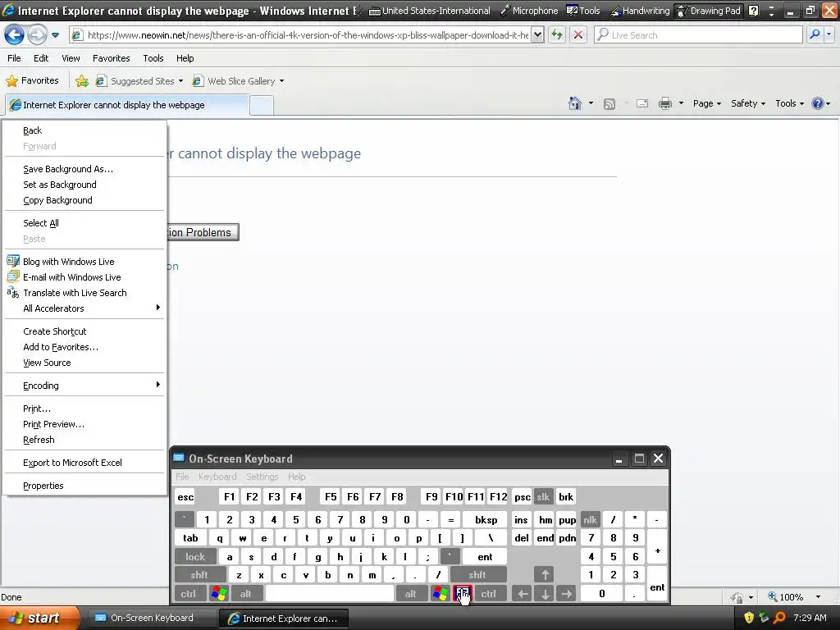Click the blue Help question mark icon

pyautogui.click(x=818, y=103)
